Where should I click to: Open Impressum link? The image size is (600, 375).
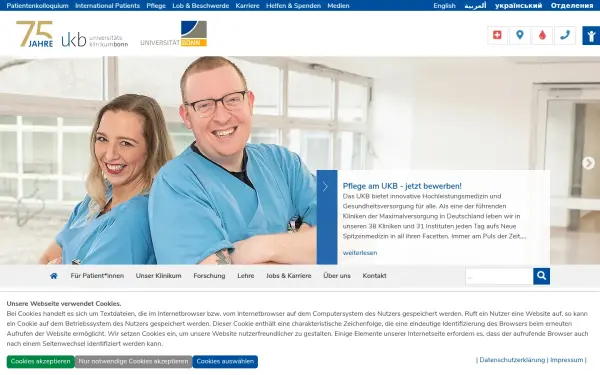click(566, 360)
